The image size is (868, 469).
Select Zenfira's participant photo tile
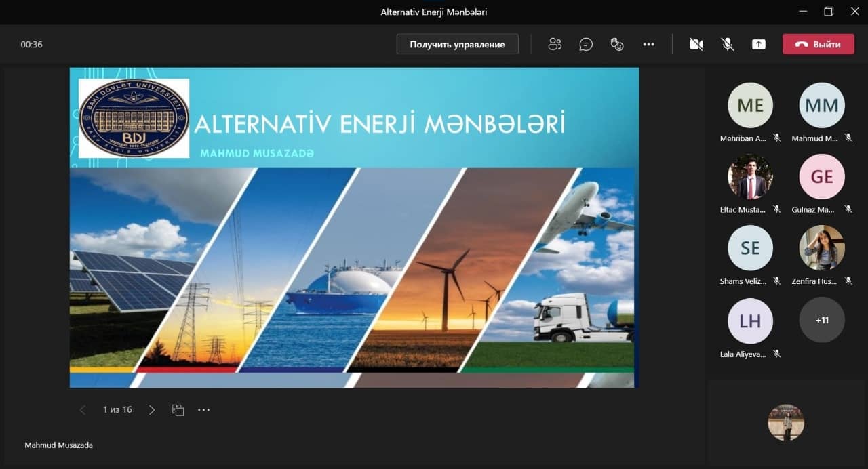tap(821, 248)
